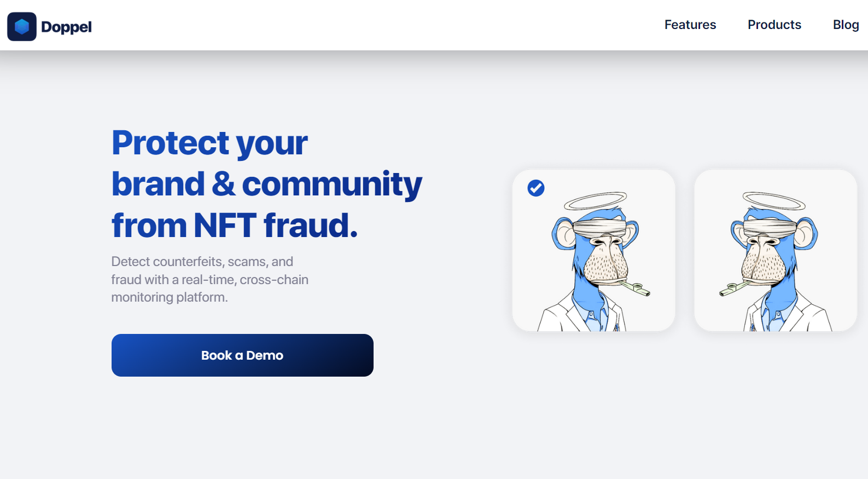This screenshot has height=479, width=868.
Task: Click the halo above the verified ape
Action: (x=595, y=201)
